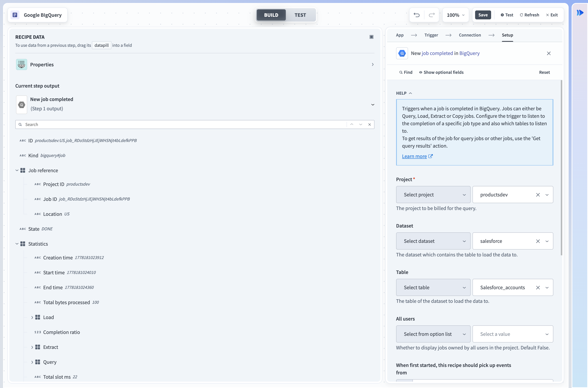This screenshot has width=588, height=388.
Task: Collapse the Recipe Data panel
Action: [371, 37]
